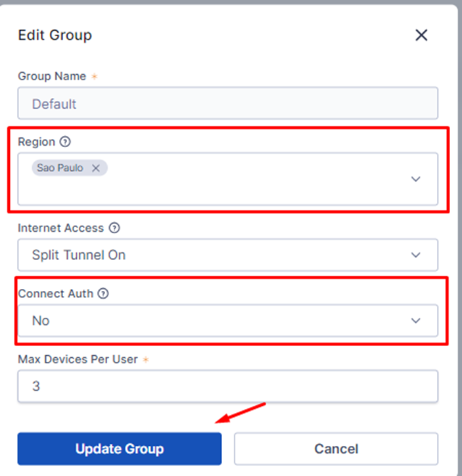Click the Connect Auth label text
Screen dimensions: 462x476
[56, 293]
